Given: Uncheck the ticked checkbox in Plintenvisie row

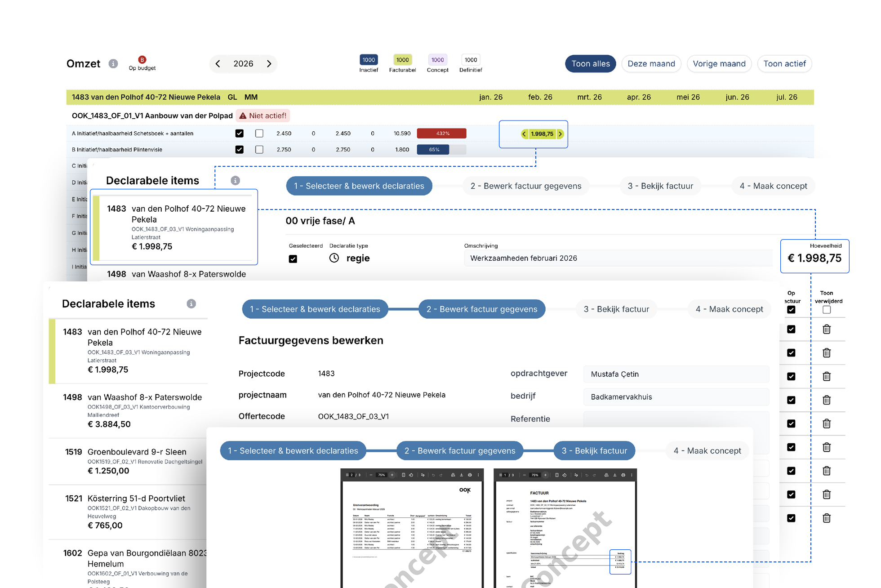Looking at the screenshot, I should (x=240, y=150).
